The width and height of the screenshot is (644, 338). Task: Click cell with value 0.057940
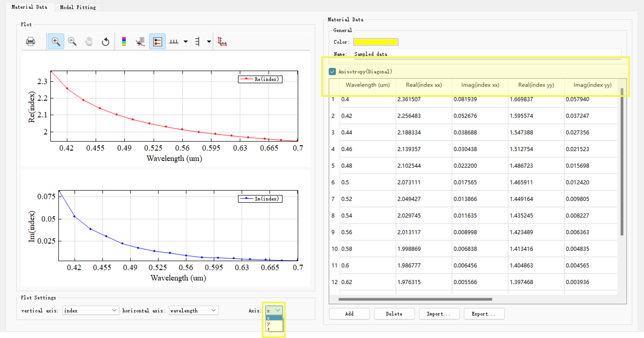591,99
